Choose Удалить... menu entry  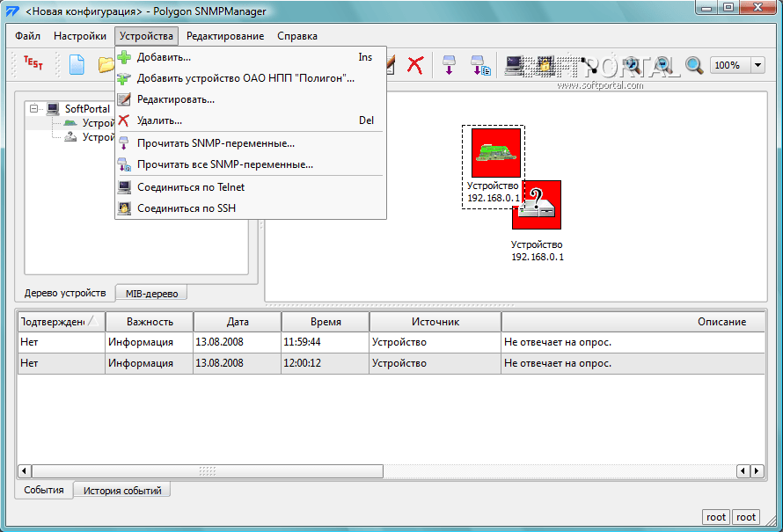click(x=251, y=120)
